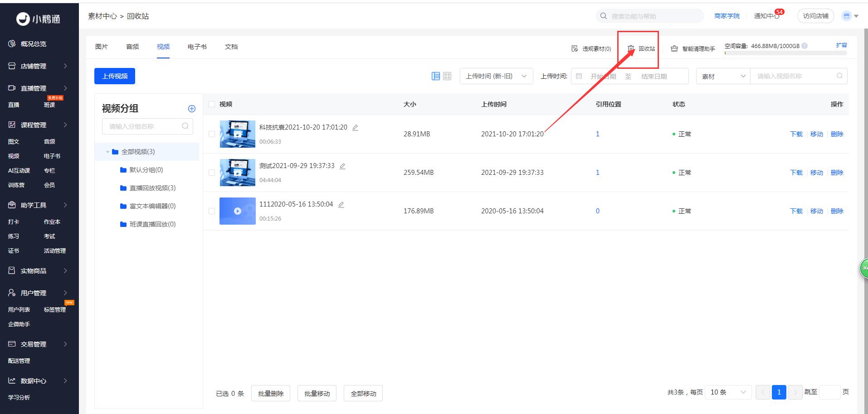Switch to list view layout icon
This screenshot has height=414, width=868.
point(435,76)
